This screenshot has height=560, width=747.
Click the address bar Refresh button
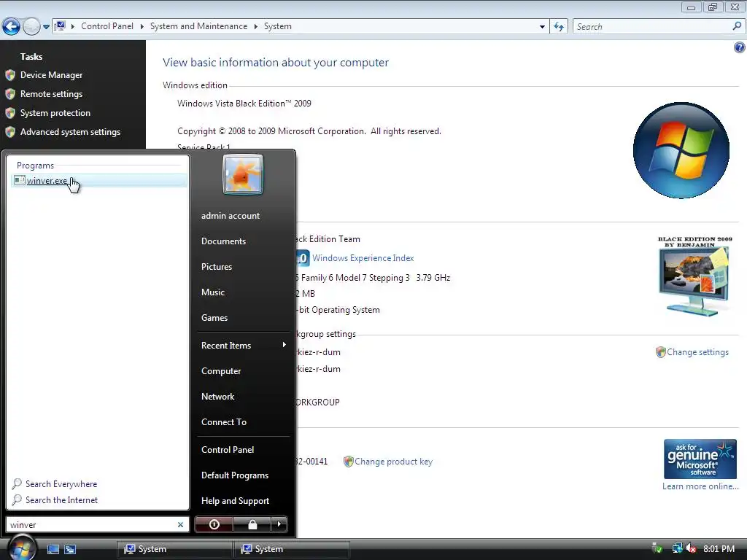[559, 27]
